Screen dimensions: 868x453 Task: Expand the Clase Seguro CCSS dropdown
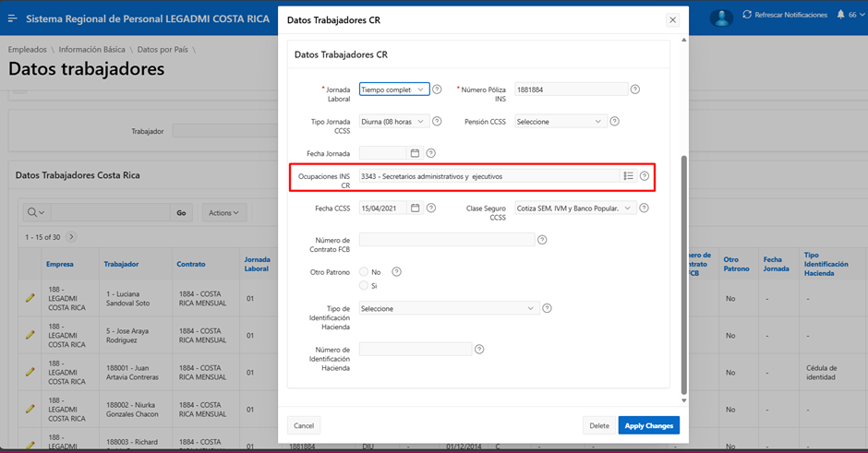point(576,209)
